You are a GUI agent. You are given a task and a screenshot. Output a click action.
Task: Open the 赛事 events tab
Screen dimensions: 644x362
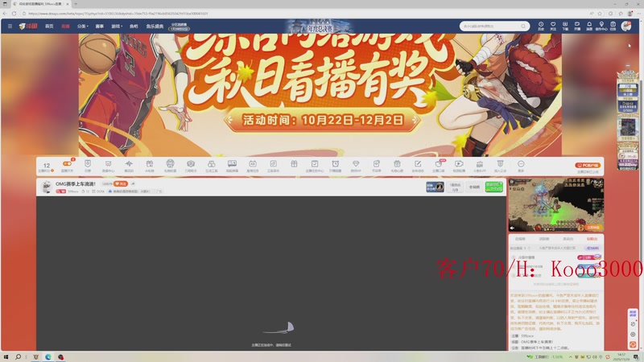[x=99, y=26]
